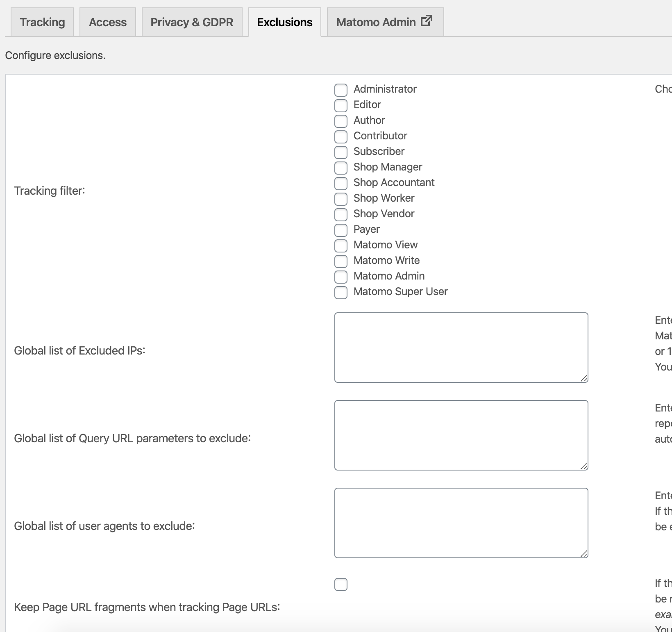The image size is (672, 632).
Task: Tick the Matomo Super User checkbox
Action: 341,292
